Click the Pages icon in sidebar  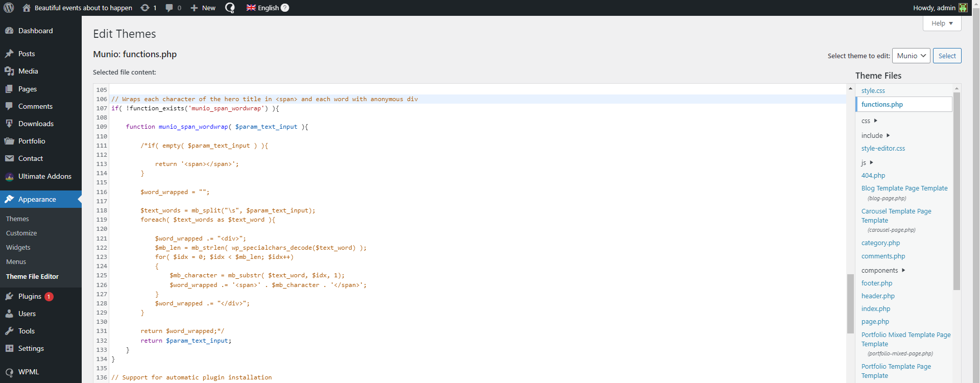coord(9,89)
